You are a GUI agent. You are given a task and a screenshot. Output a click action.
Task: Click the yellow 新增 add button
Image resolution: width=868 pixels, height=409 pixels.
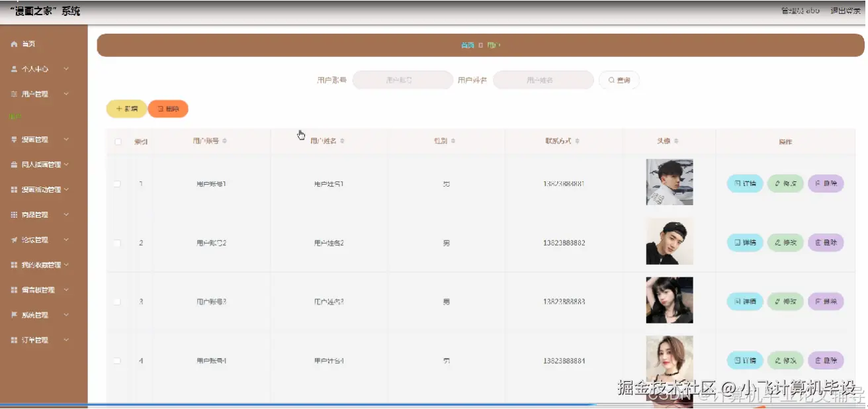coord(126,109)
